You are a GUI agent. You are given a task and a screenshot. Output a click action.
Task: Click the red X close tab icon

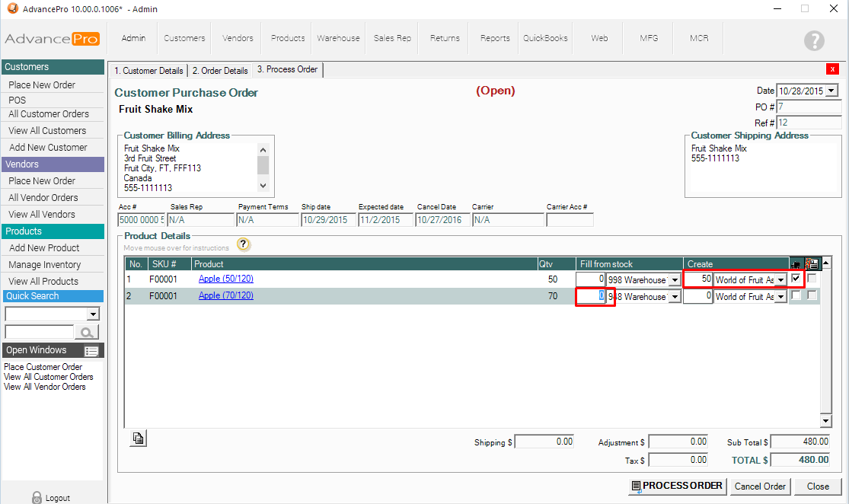pos(833,69)
